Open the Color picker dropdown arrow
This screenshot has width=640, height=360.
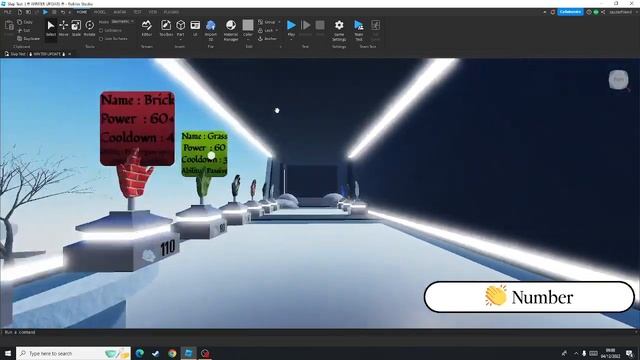point(248,40)
